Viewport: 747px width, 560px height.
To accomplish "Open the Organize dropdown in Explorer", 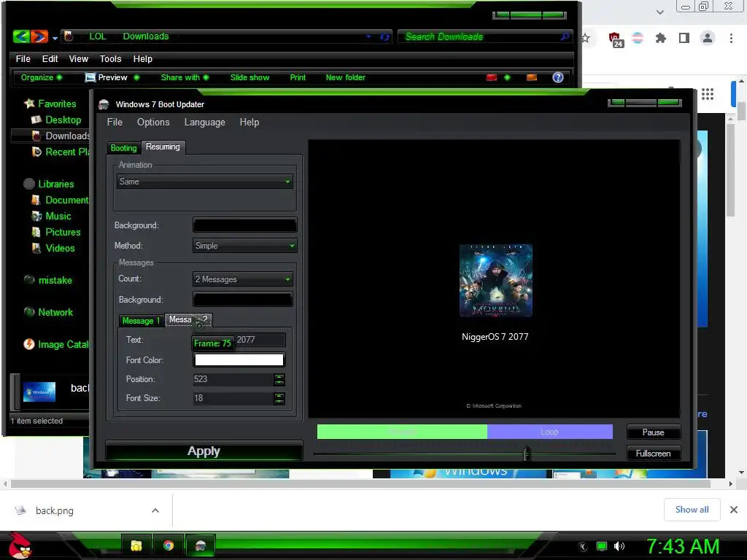I will tap(41, 77).
